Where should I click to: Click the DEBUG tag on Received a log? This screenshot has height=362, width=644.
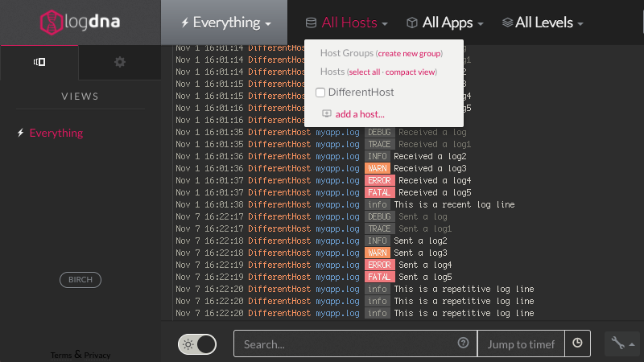coord(379,132)
